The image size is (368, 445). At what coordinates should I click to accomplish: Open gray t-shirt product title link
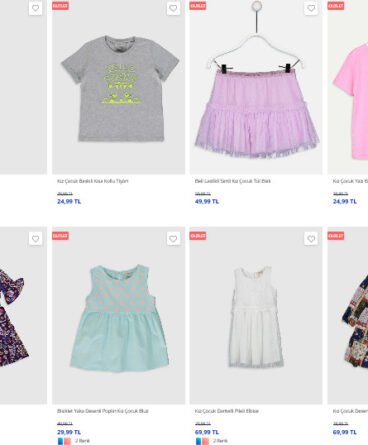coord(93,181)
